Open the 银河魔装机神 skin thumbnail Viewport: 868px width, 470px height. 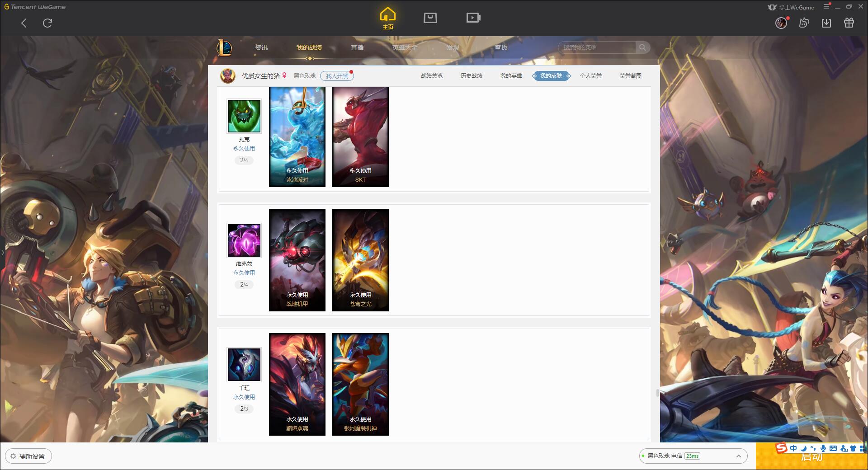pos(360,384)
